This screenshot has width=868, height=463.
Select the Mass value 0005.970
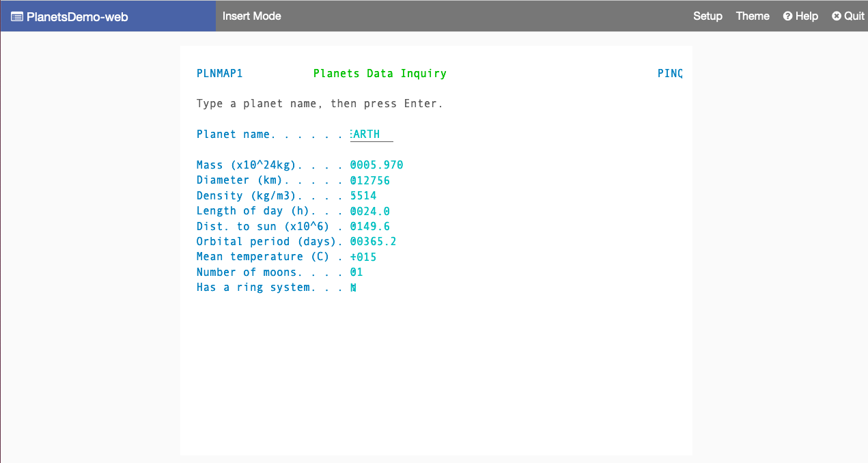377,165
